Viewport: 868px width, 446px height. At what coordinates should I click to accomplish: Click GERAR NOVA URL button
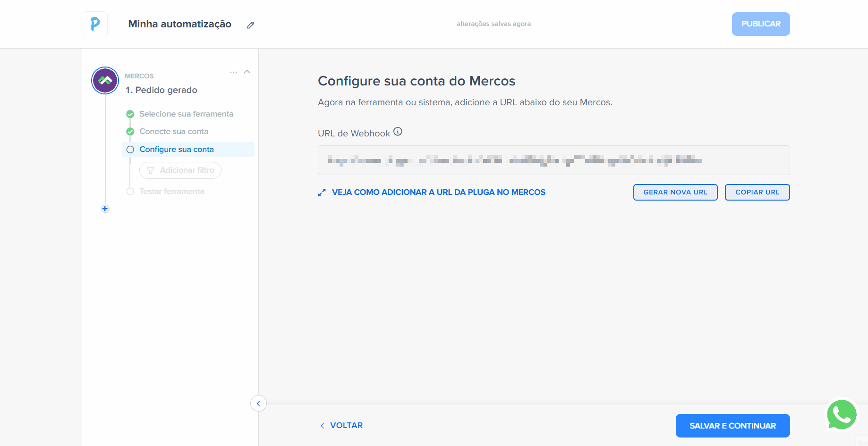coord(675,192)
